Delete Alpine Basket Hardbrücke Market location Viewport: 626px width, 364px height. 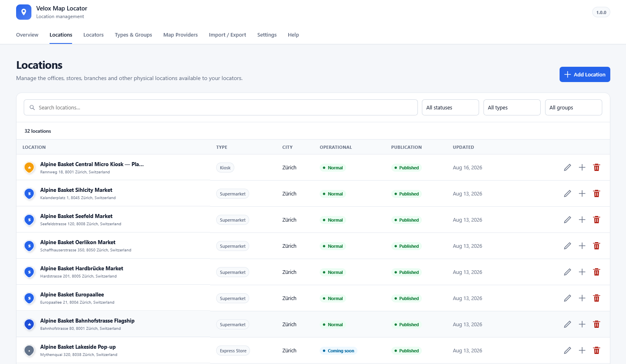point(597,272)
